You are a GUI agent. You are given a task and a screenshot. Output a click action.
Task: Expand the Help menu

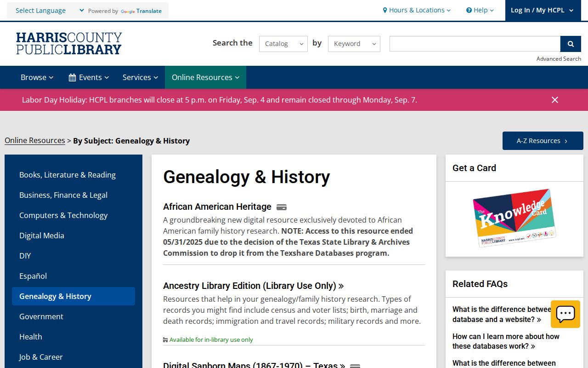tap(480, 10)
